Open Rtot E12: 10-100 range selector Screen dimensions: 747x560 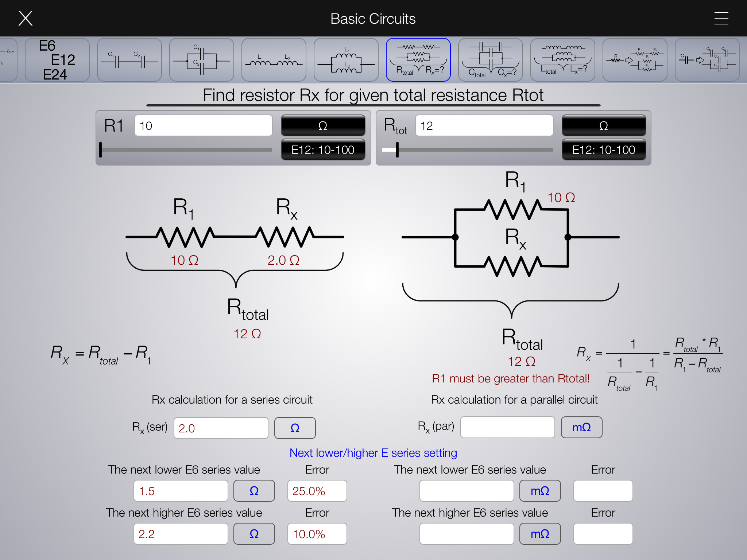point(604,149)
